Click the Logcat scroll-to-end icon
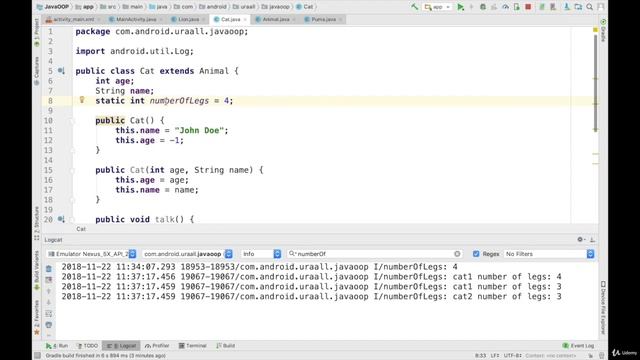This screenshot has height=360, width=640. click(49, 280)
